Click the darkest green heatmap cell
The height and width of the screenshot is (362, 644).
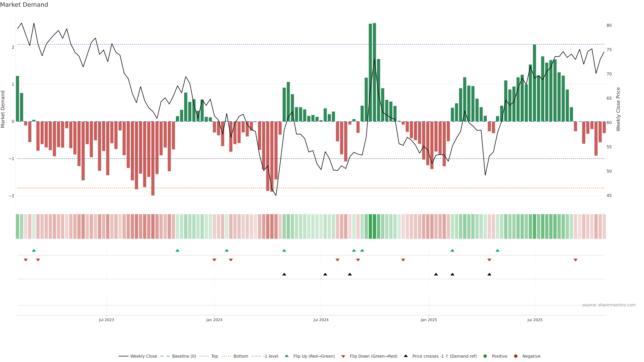point(374,226)
